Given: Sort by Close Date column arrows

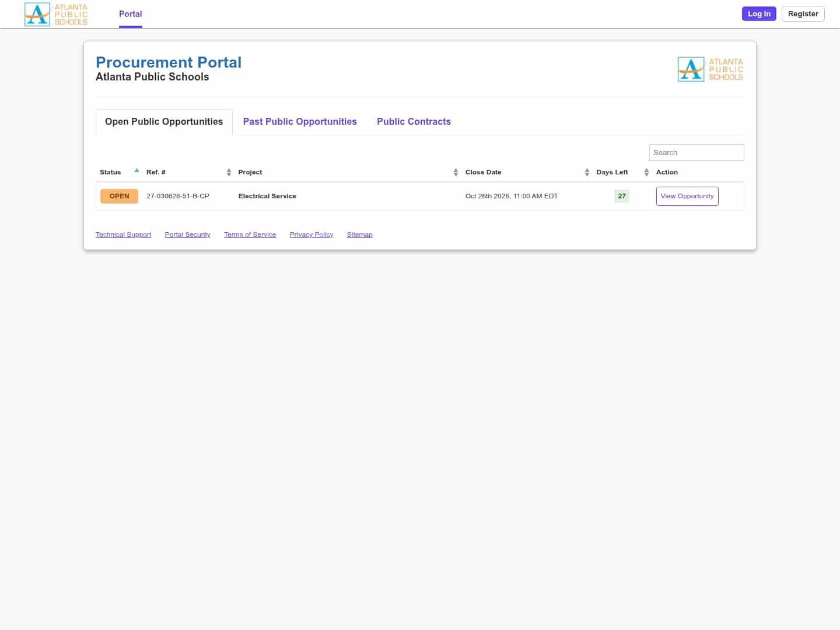Looking at the screenshot, I should pyautogui.click(x=587, y=172).
